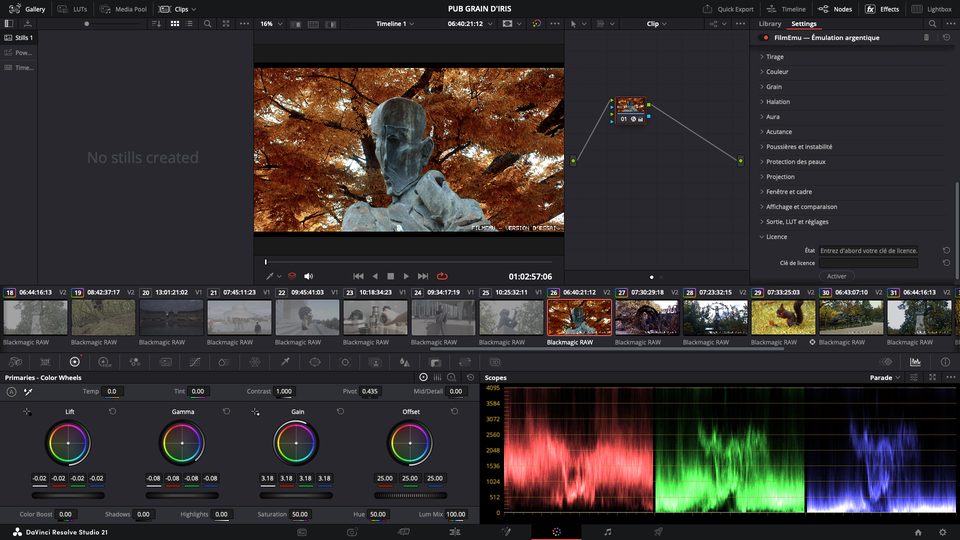Open the Parade scope type dropdown
Viewport: 960px width, 540px height.
885,378
